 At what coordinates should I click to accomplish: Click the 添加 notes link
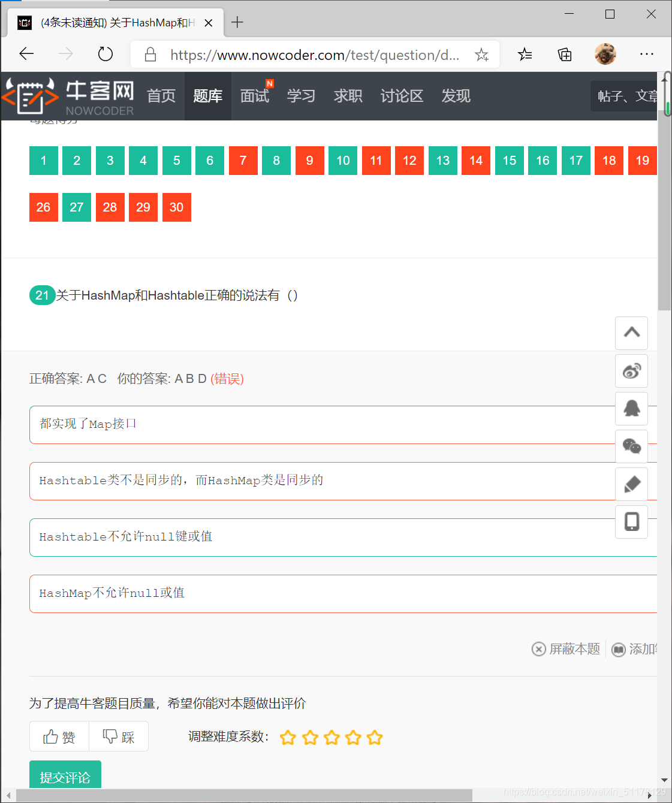point(634,649)
